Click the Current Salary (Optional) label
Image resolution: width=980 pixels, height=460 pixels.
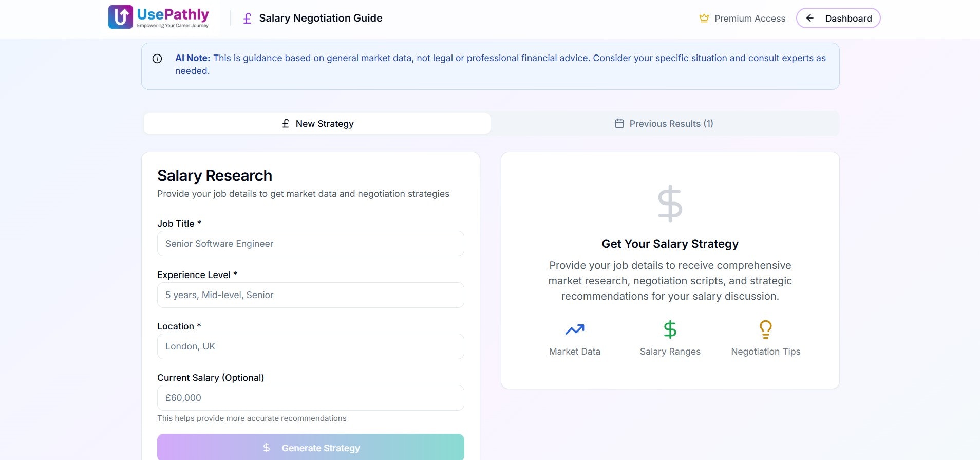pyautogui.click(x=211, y=378)
